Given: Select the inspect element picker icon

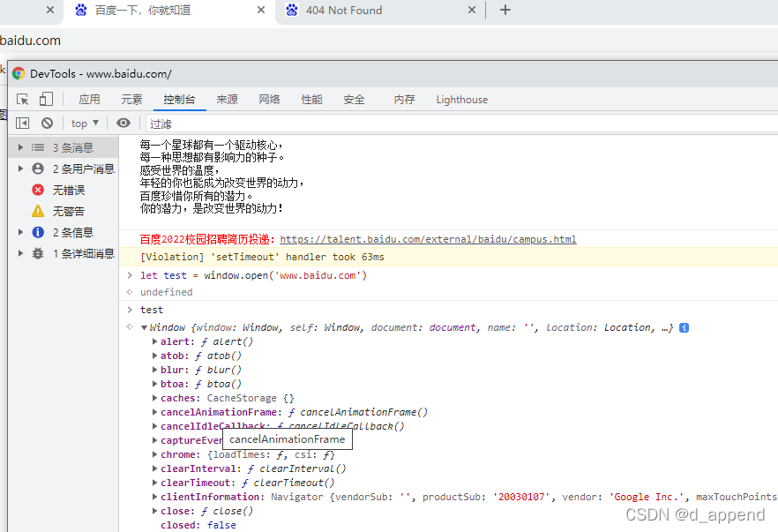Looking at the screenshot, I should pos(22,99).
